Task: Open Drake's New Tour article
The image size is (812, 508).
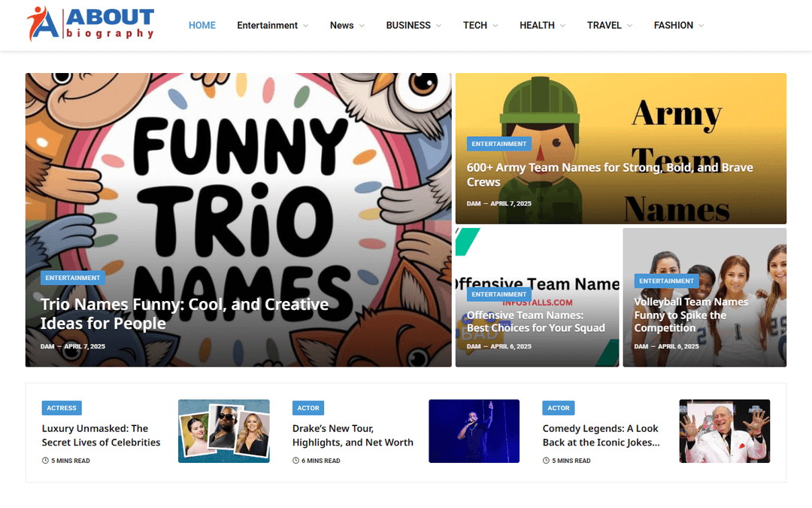Action: click(x=353, y=436)
